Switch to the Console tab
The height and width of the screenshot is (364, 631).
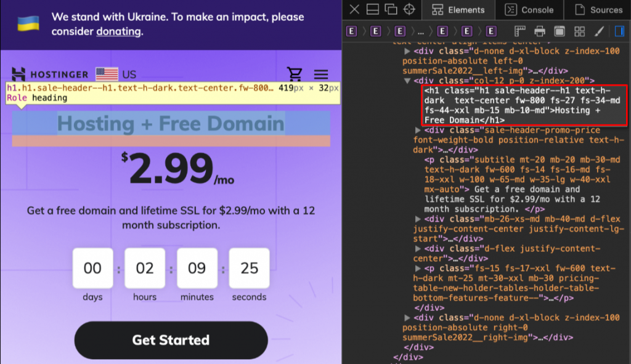point(529,10)
